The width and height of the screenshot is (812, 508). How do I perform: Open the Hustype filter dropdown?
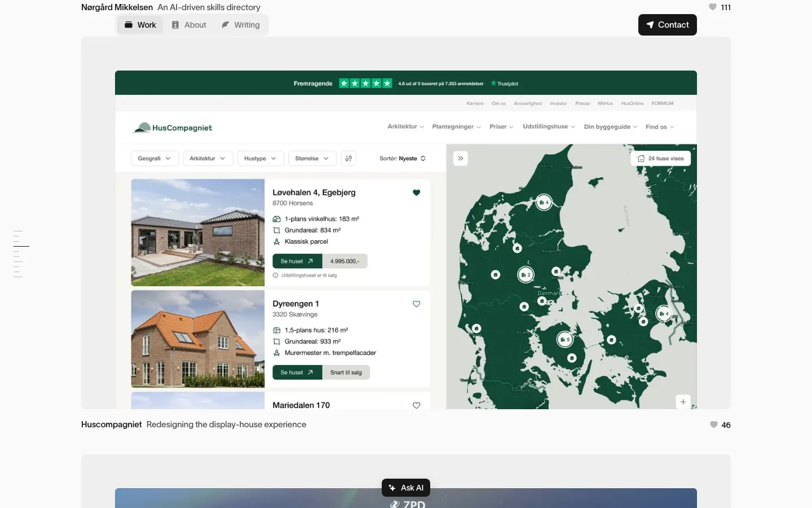[260, 159]
